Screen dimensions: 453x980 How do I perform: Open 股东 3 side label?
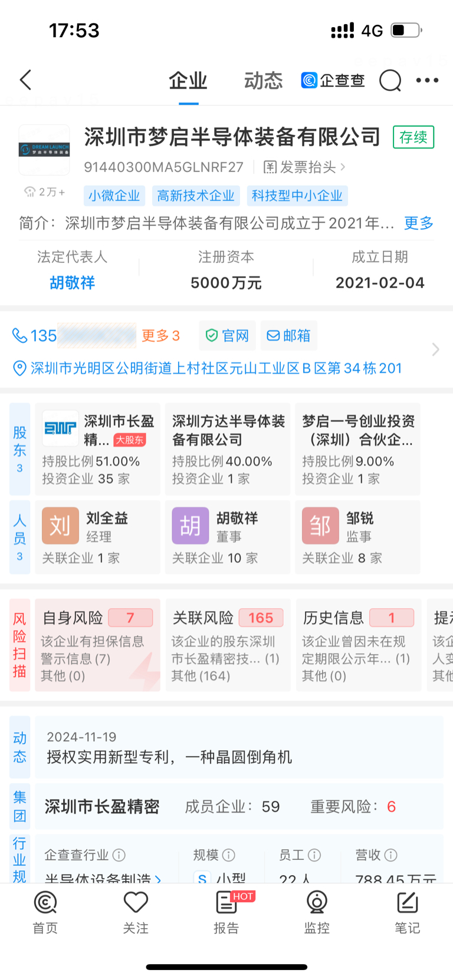point(19,449)
